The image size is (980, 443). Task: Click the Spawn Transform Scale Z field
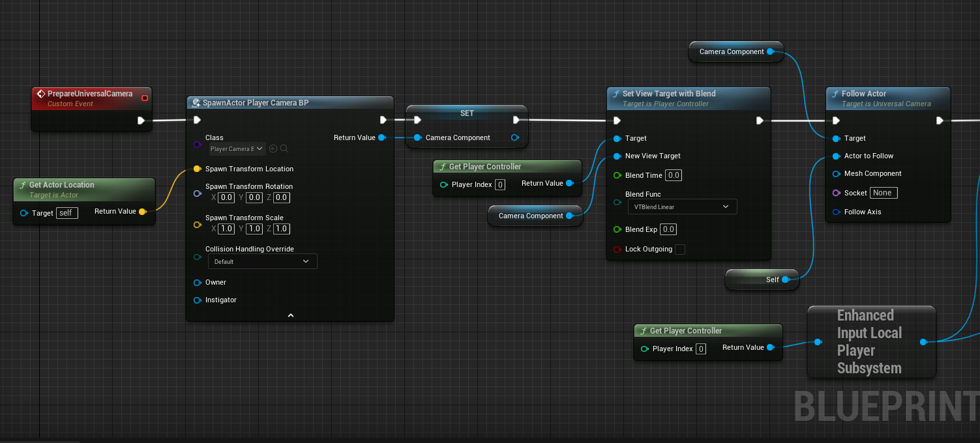point(281,229)
